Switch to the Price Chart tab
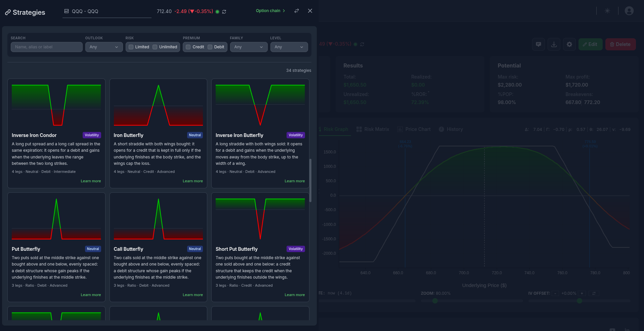This screenshot has height=331, width=644. click(x=414, y=129)
